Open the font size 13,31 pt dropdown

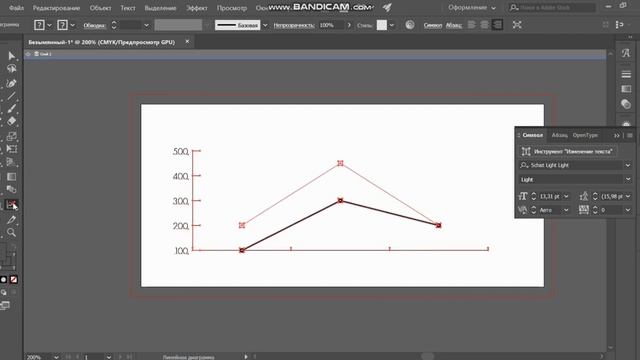pos(566,196)
